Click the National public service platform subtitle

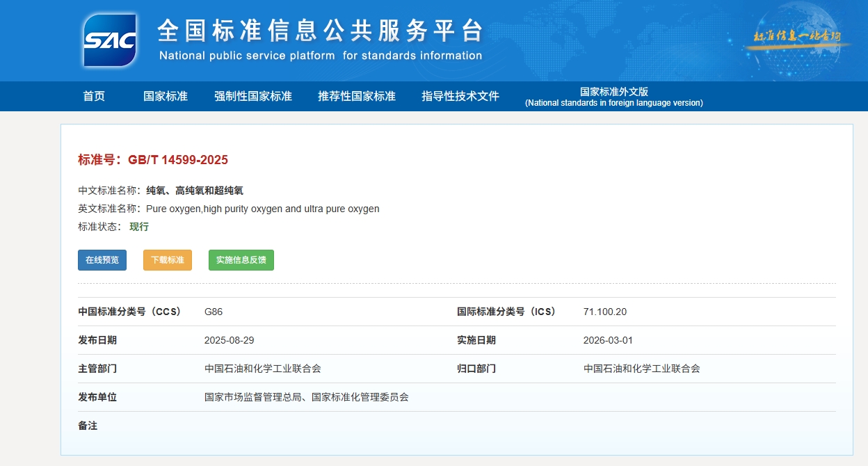pos(321,56)
